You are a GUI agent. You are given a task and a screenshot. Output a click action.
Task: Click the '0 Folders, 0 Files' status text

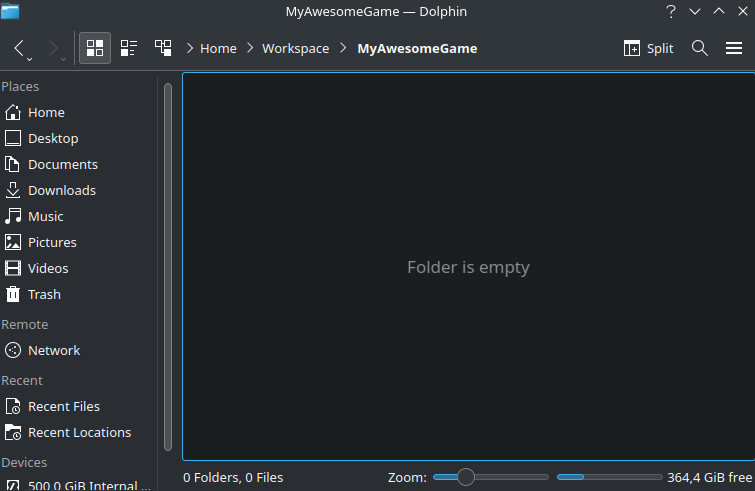[x=233, y=478]
